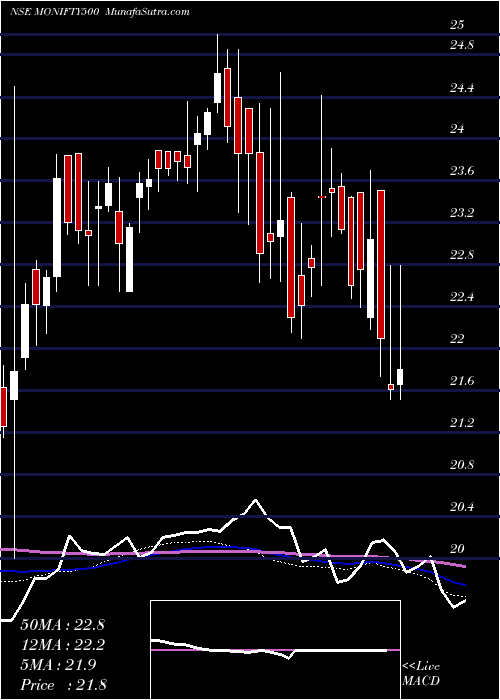Click the 23.6 price axis label
This screenshot has width=500, height=700.
tap(461, 171)
